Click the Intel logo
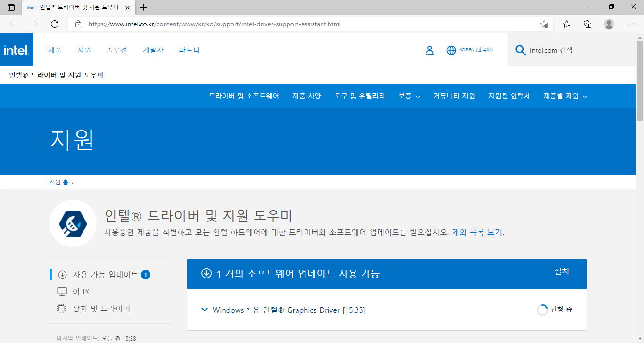Screen dimensions: 644x343 point(17,50)
